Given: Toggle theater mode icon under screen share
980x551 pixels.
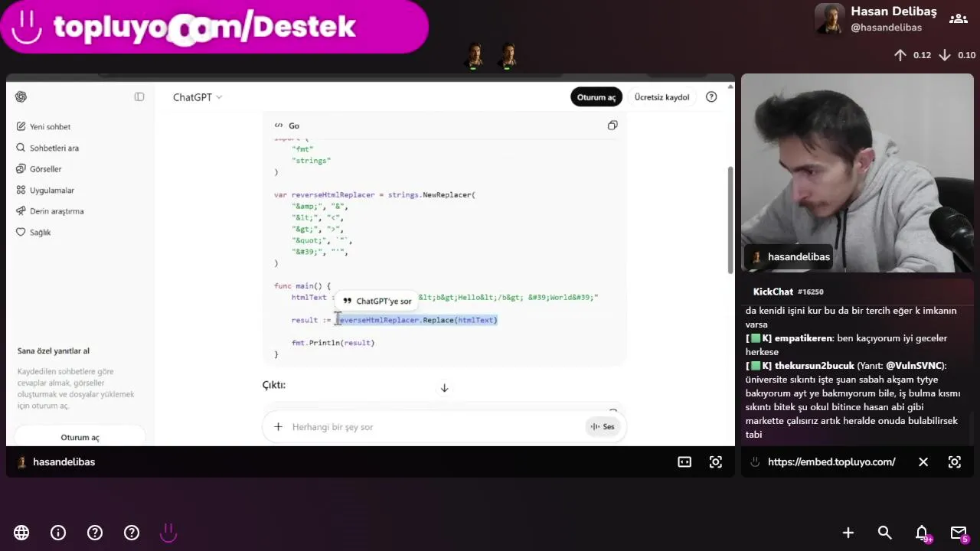Looking at the screenshot, I should [x=684, y=461].
